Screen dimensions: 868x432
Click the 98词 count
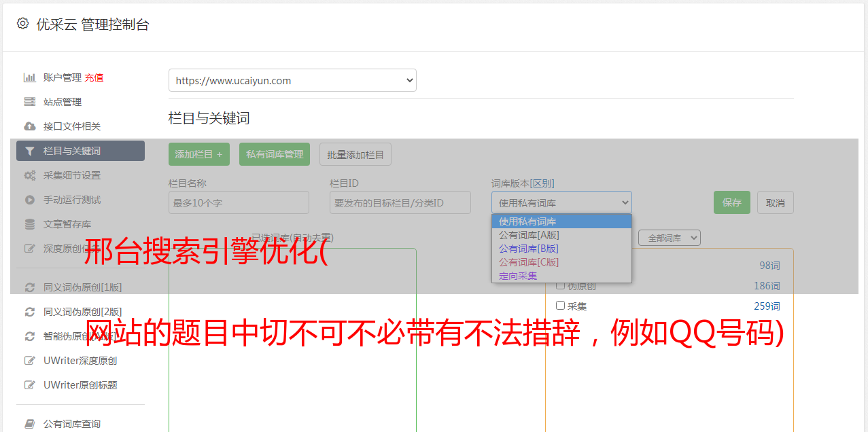(769, 266)
